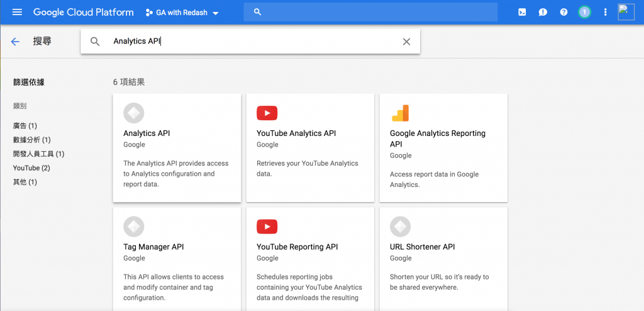The image size is (644, 311).
Task: Click 'Retrieves your YouTube Analytics data' description
Action: (x=307, y=169)
